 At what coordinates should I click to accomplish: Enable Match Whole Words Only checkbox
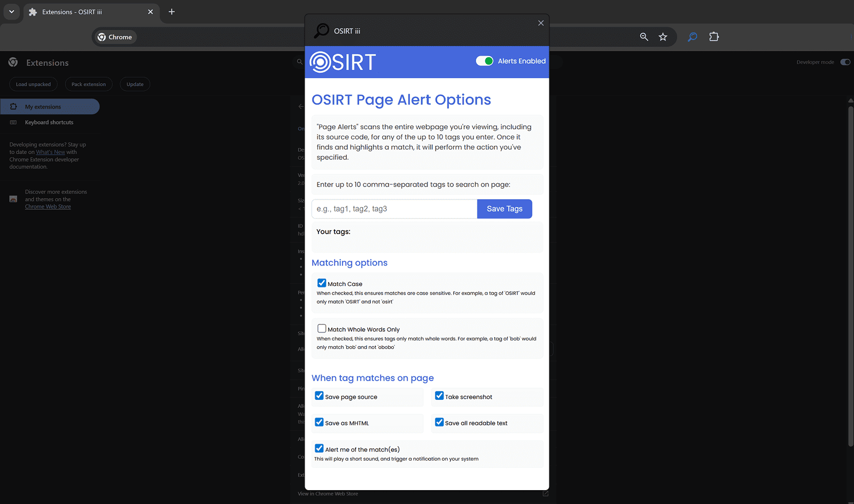click(322, 329)
